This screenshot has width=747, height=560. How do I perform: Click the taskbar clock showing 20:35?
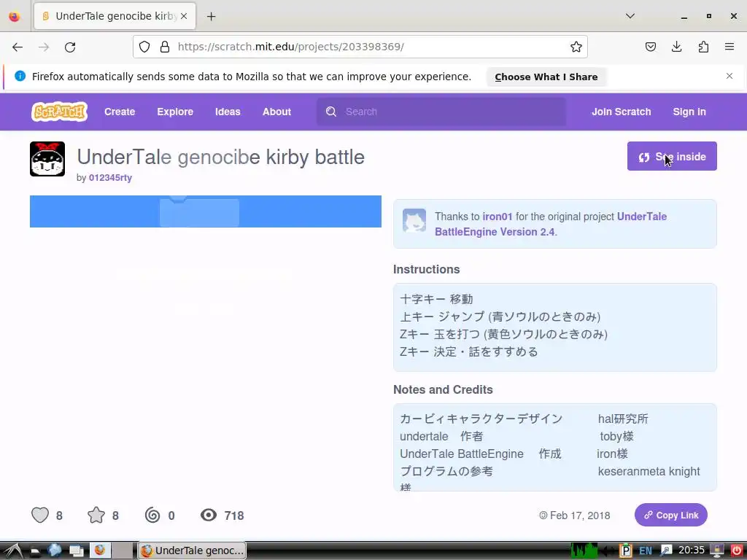692,551
